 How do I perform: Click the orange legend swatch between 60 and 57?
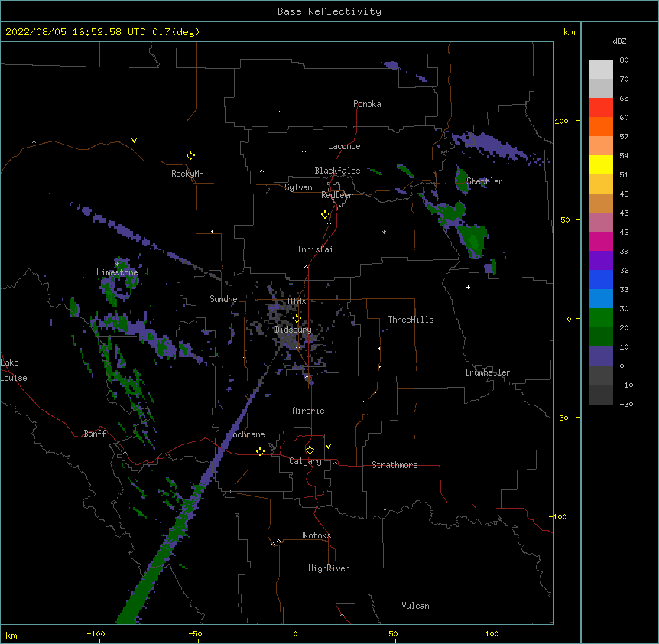pos(601,126)
